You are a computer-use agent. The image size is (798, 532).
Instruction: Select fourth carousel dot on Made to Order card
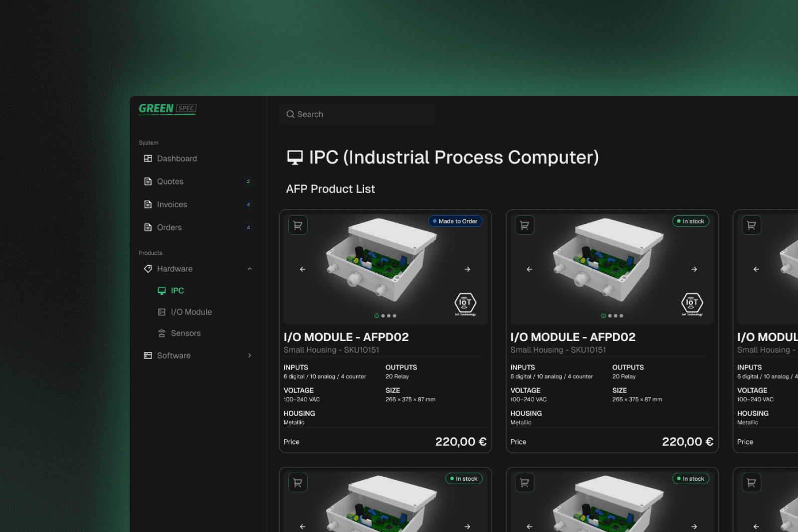click(x=395, y=316)
